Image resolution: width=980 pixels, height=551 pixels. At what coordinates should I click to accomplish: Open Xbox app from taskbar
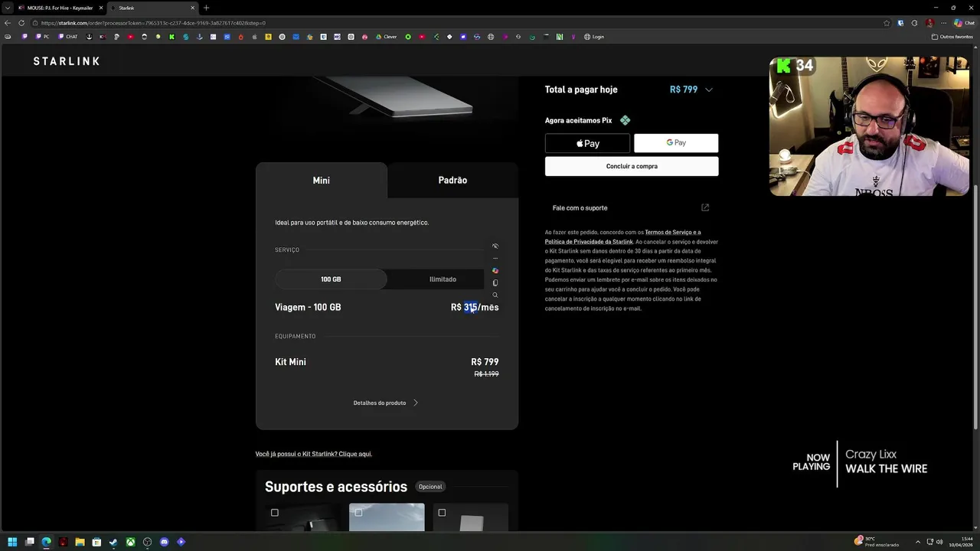pos(130,542)
